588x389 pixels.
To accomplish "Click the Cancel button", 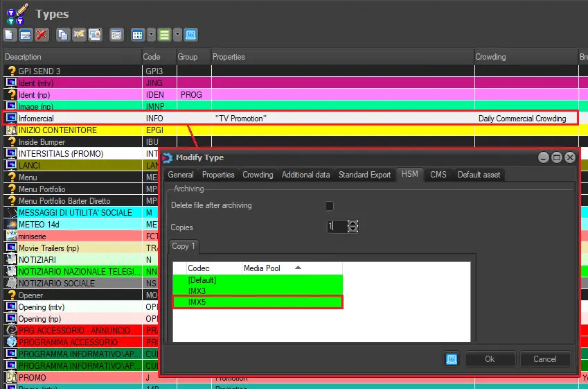I will point(544,359).
